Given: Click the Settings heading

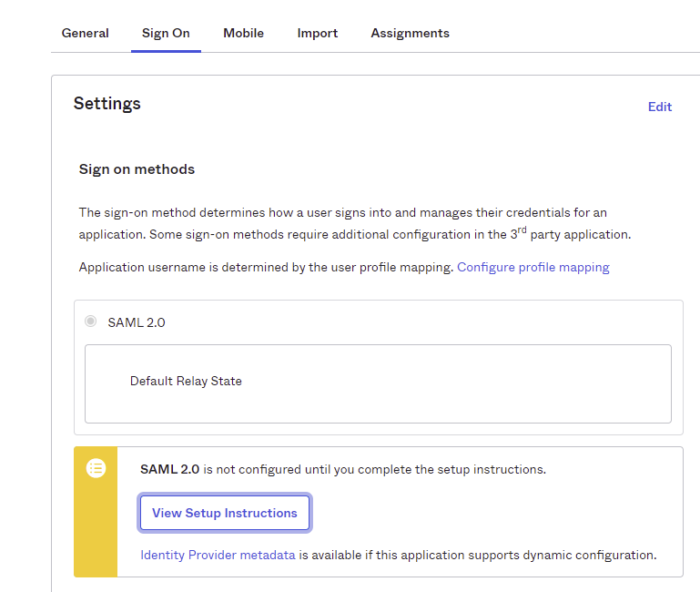Looking at the screenshot, I should (107, 104).
